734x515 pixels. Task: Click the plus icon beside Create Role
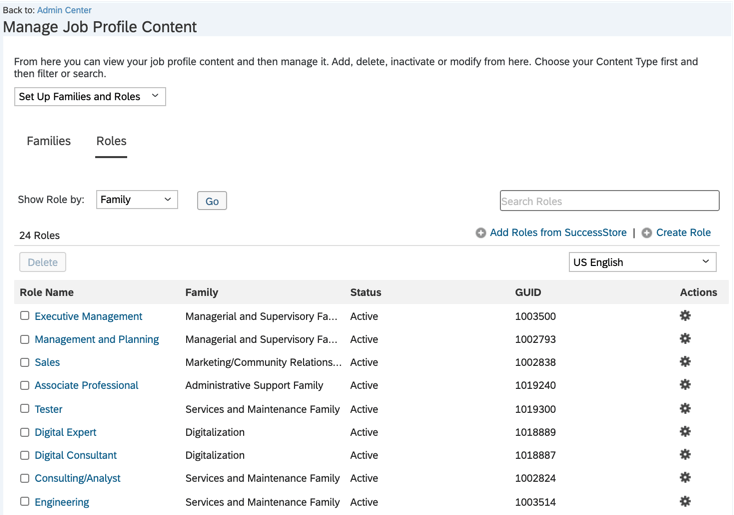pos(647,233)
